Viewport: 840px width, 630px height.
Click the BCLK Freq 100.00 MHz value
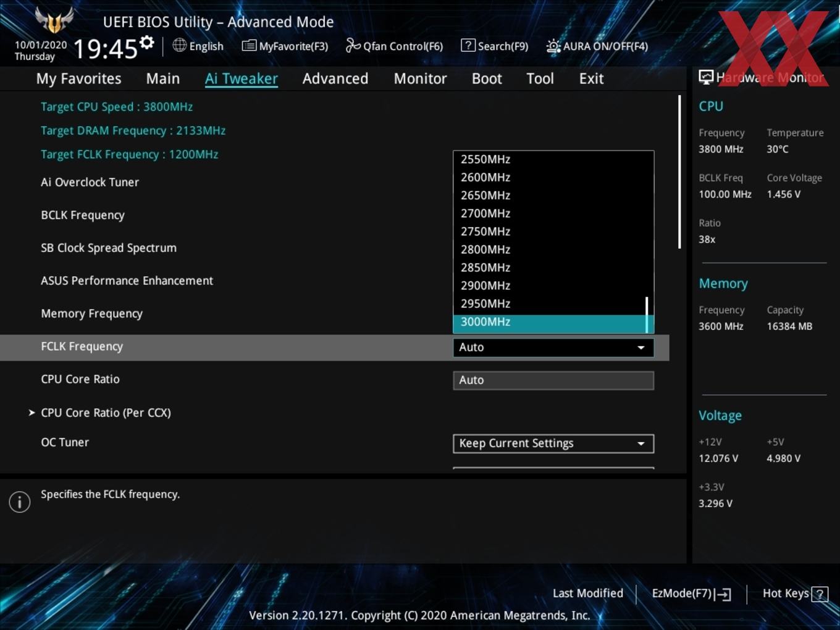pyautogui.click(x=725, y=195)
